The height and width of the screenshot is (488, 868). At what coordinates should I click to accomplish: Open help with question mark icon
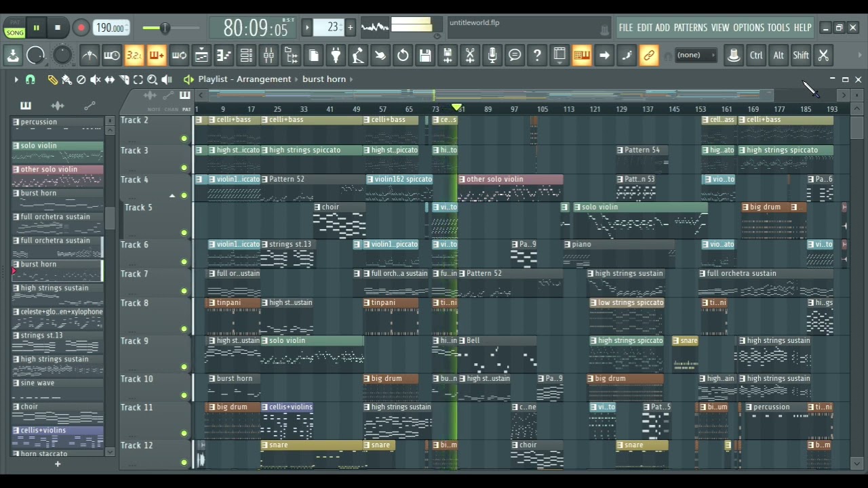coord(537,56)
